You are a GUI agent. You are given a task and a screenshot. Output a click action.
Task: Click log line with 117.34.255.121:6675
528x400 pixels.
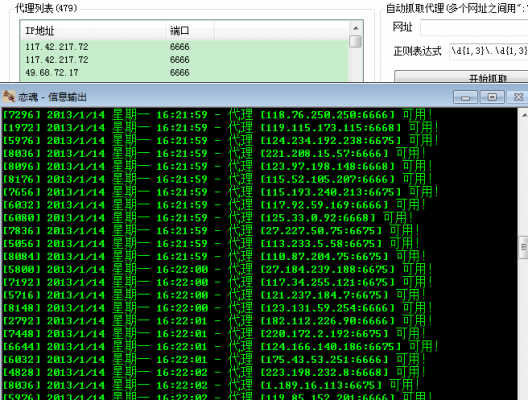218,282
